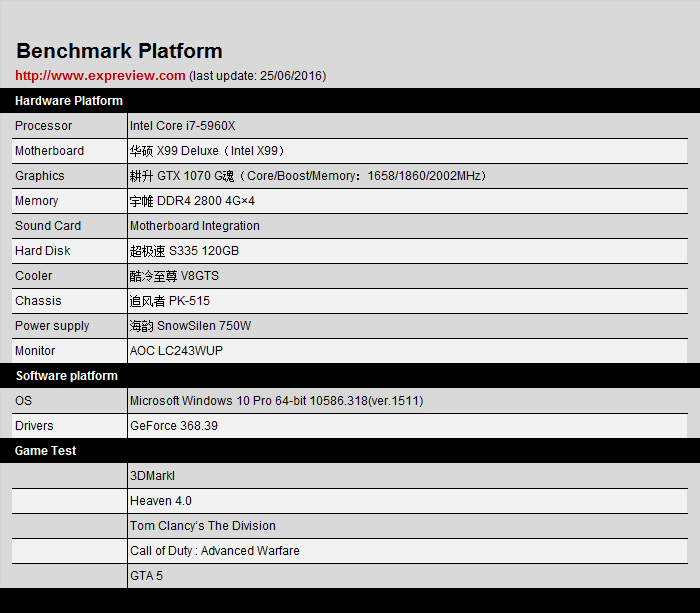Select the X99 Deluxe motherboard value
The width and height of the screenshot is (700, 613).
tap(207, 151)
